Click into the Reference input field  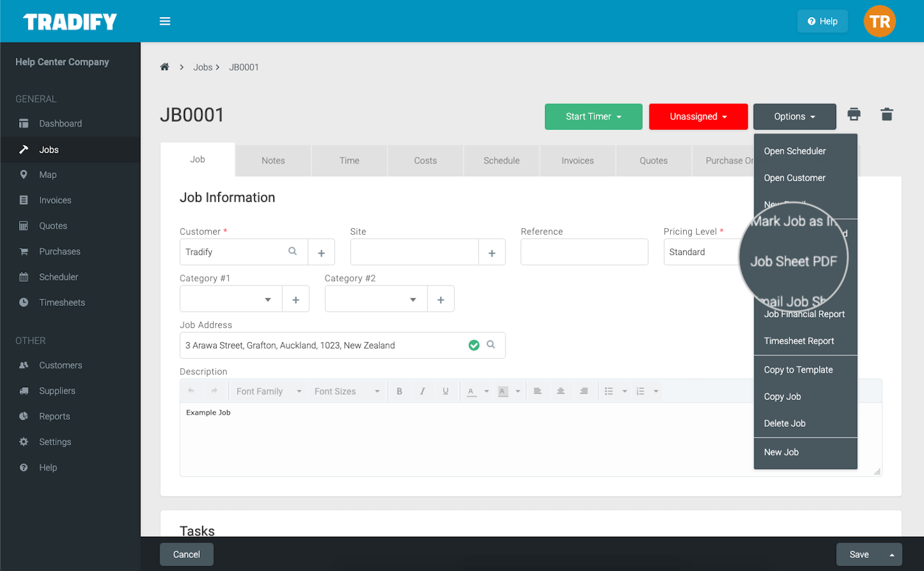pyautogui.click(x=584, y=252)
